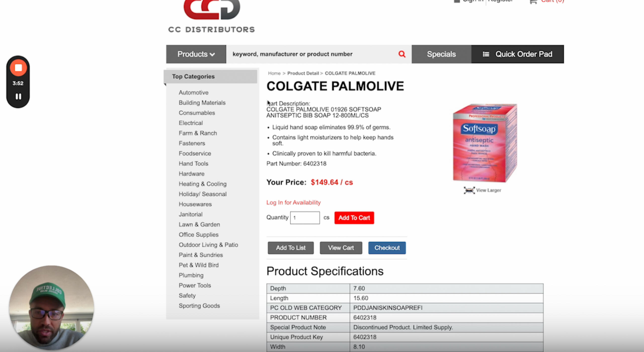644x352 pixels.
Task: Go to the Home breadcrumb link
Action: tap(274, 73)
